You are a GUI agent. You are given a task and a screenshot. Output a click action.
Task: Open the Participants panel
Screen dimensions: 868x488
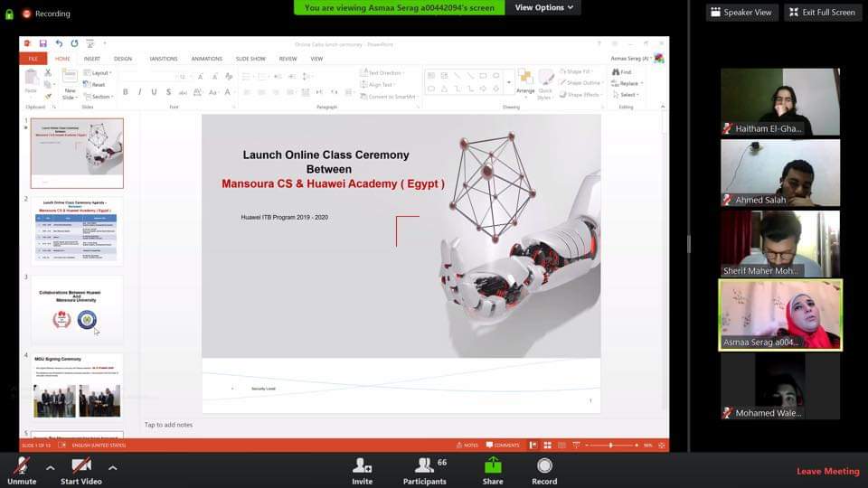[425, 472]
